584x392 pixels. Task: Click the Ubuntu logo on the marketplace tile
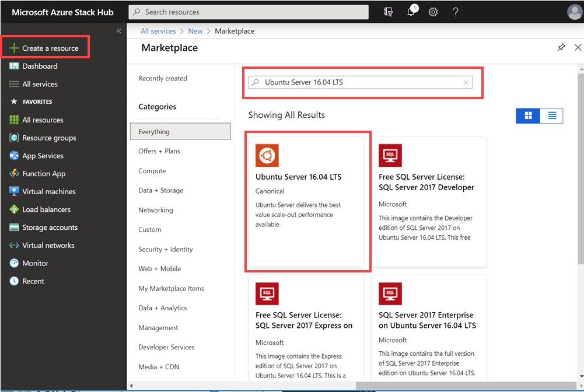click(x=267, y=155)
